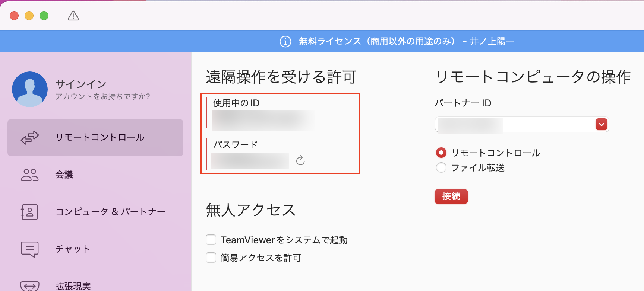Click the chat bubble icon
This screenshot has width=644, height=291.
click(x=30, y=249)
